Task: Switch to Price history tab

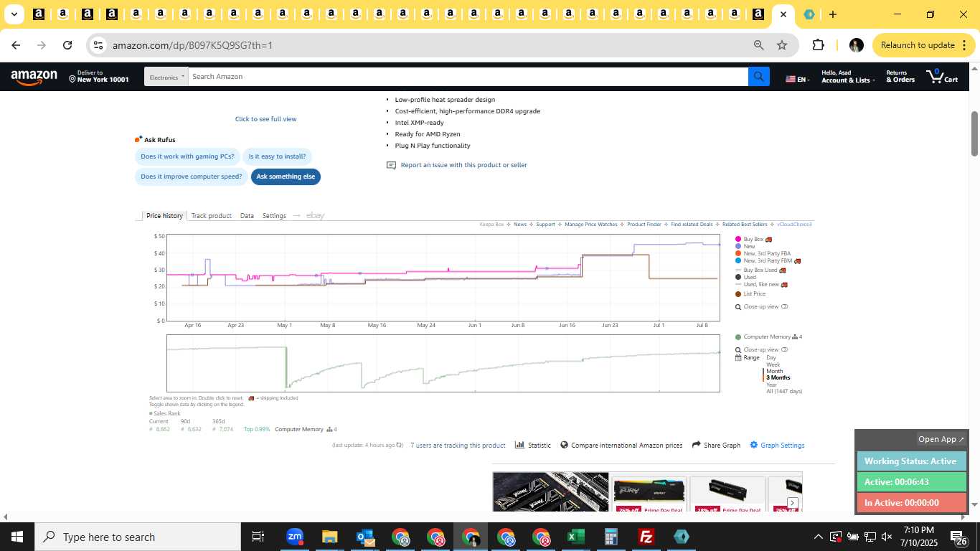Action: click(164, 215)
